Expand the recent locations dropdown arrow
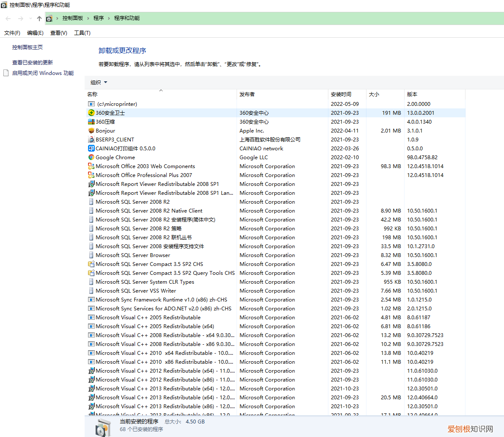The width and height of the screenshot is (504, 437). tap(30, 18)
